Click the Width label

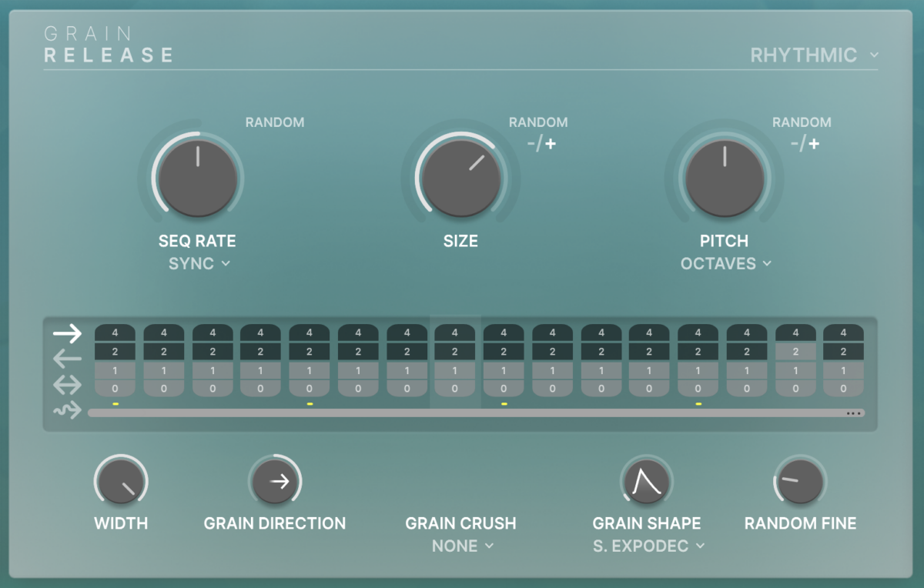click(121, 523)
